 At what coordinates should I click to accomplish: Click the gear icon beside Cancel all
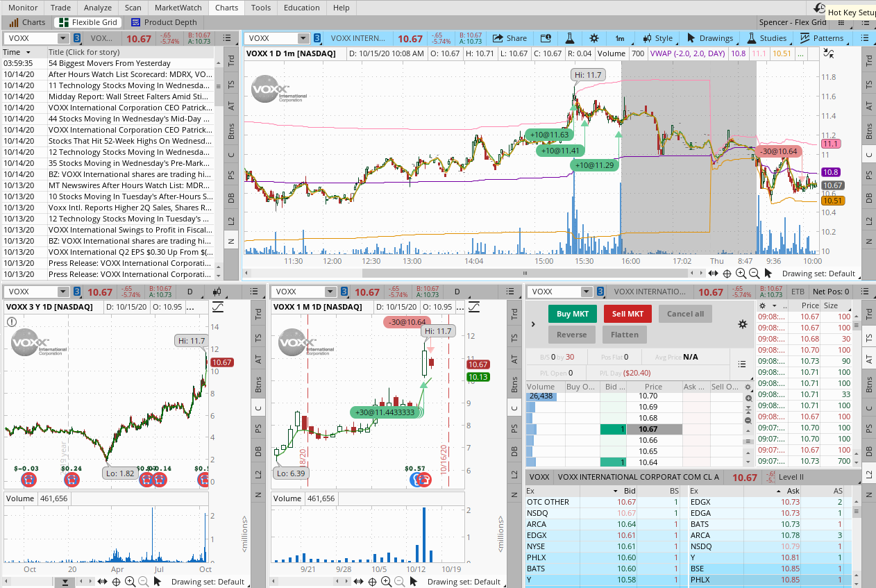742,324
